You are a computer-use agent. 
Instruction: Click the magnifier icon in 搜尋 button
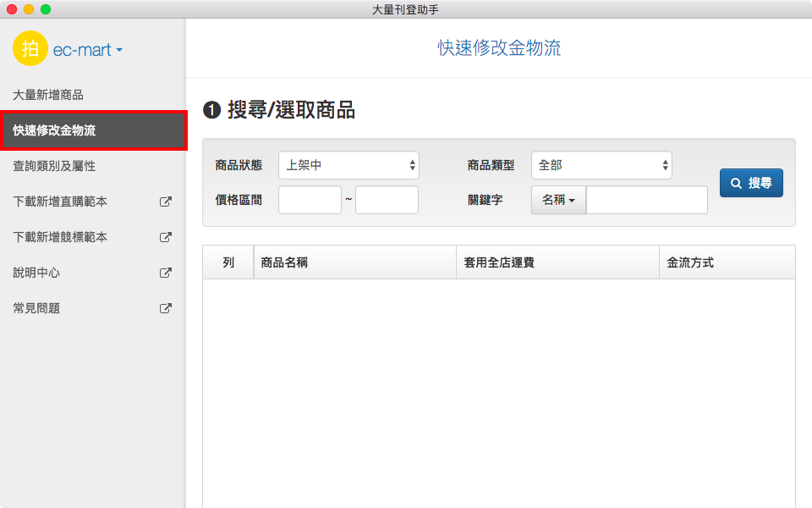point(736,183)
